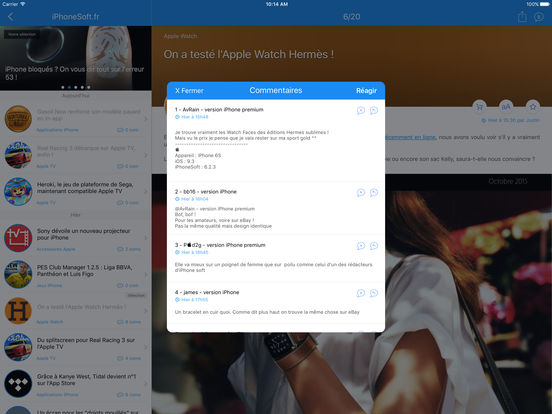Tap chevron on Good News app row
Viewport: 552px width, 414px height.
click(x=146, y=119)
